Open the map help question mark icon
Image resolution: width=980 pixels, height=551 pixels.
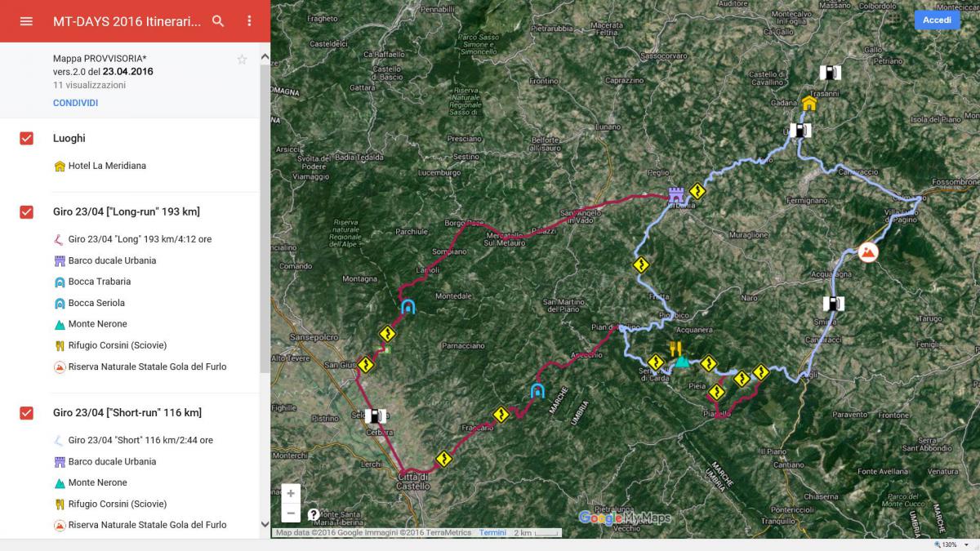[314, 514]
